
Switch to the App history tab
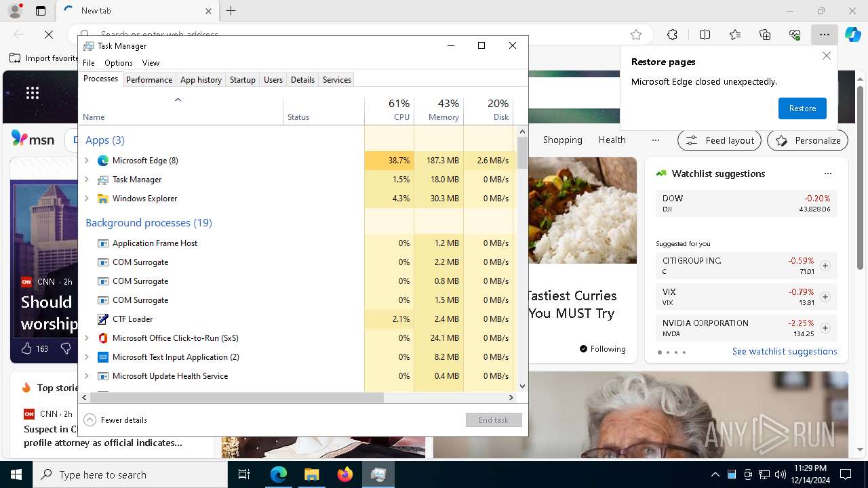pos(201,80)
